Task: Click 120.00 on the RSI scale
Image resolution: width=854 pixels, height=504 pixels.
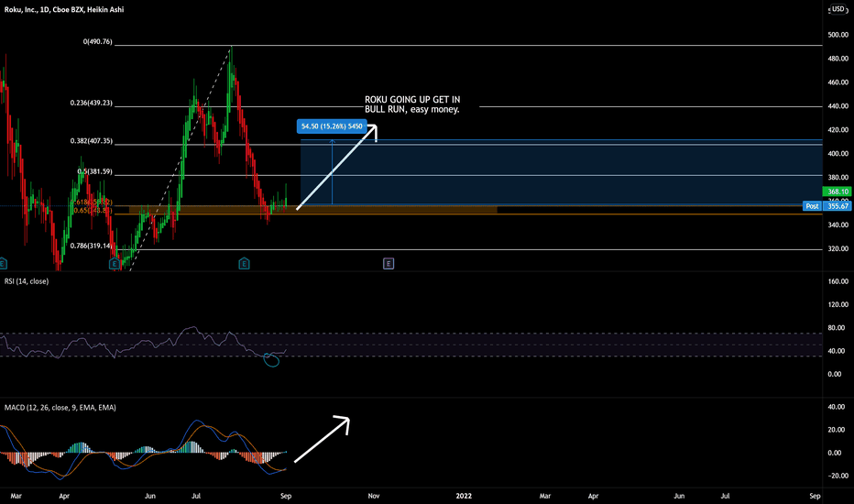Action: point(838,304)
